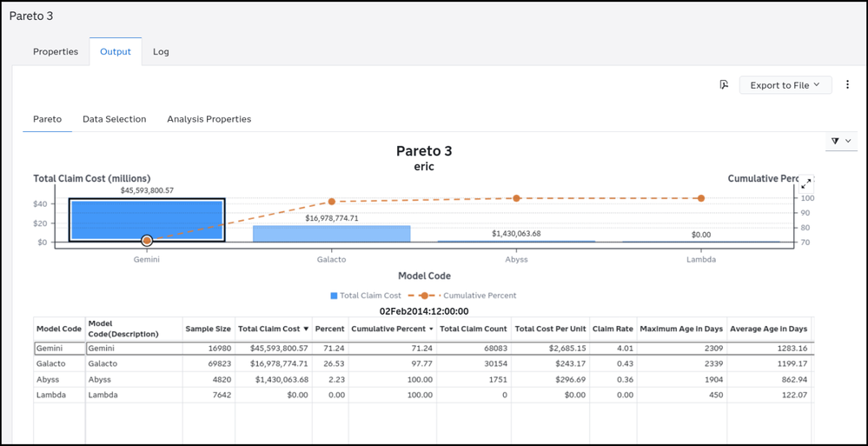Toggle Total Claim Cost legend swatch
The image size is (868, 446).
coord(334,296)
